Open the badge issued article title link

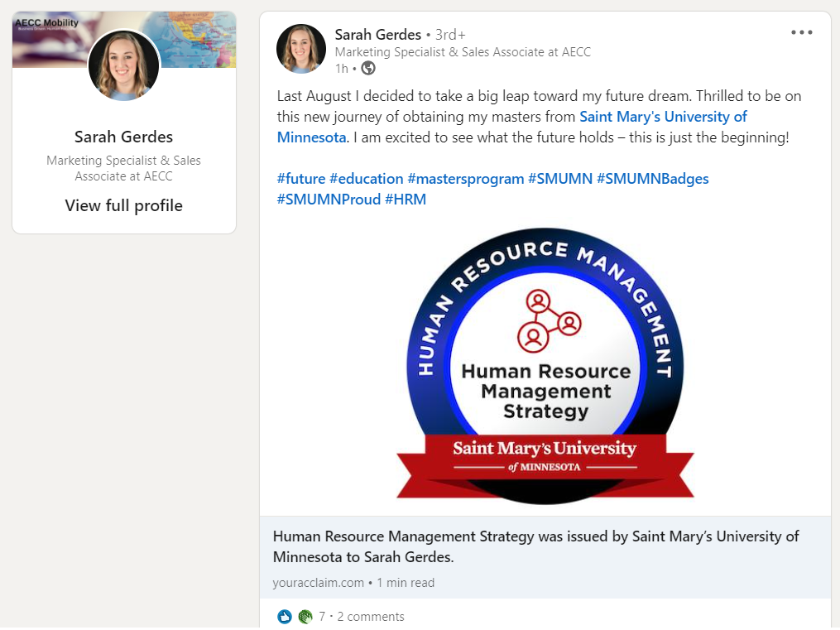535,546
